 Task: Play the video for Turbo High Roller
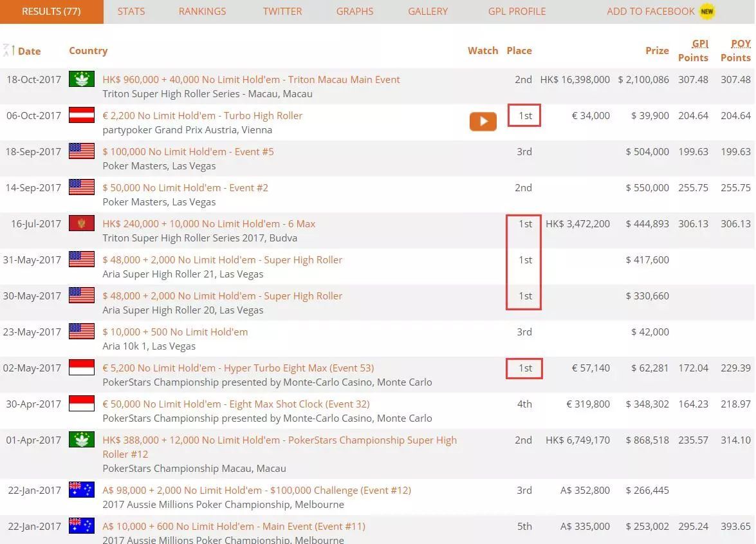[x=483, y=122]
